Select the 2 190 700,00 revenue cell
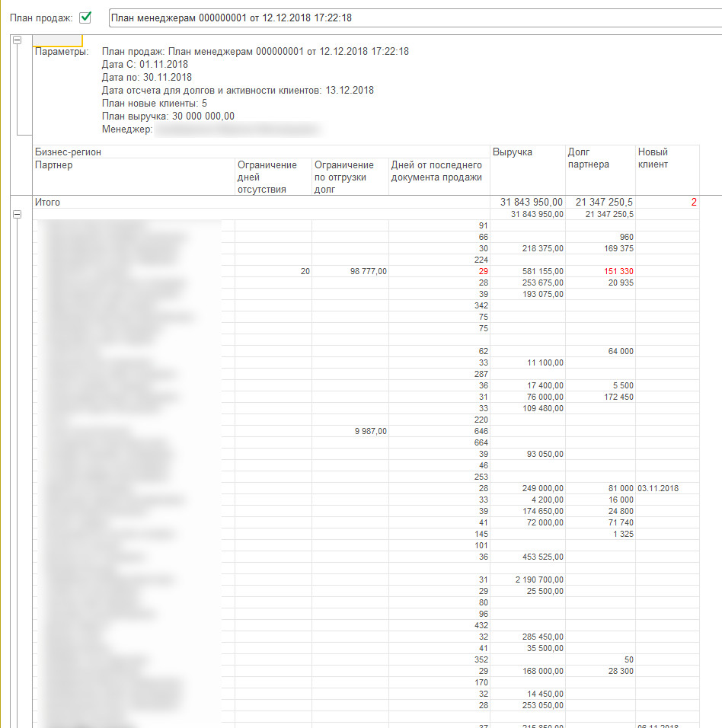722x728 pixels. (x=539, y=580)
